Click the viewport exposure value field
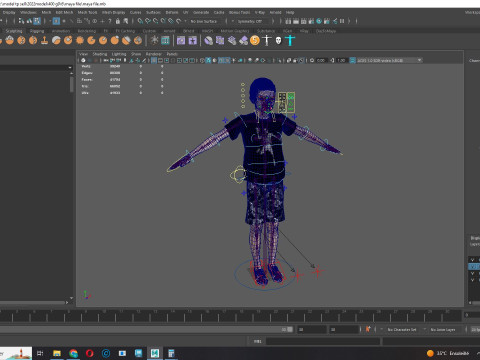 321,60
